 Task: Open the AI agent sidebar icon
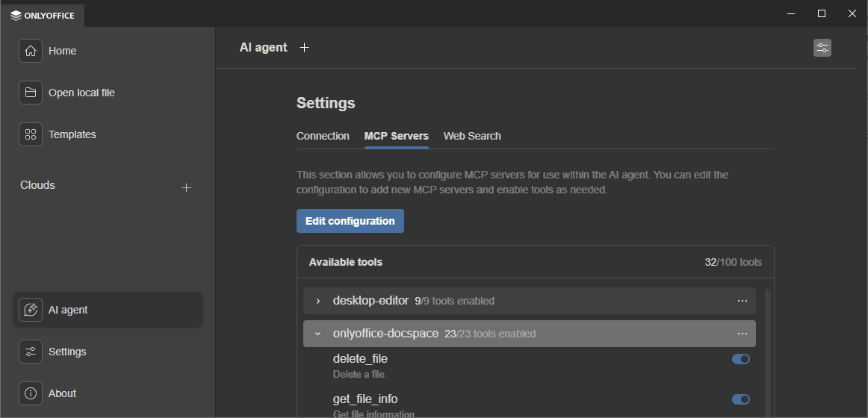[x=31, y=310]
